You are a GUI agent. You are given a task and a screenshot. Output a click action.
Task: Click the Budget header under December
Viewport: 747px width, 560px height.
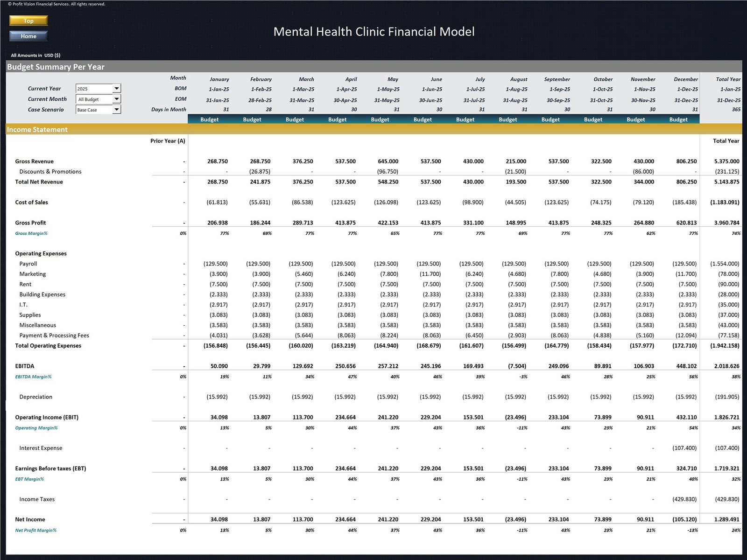point(678,119)
